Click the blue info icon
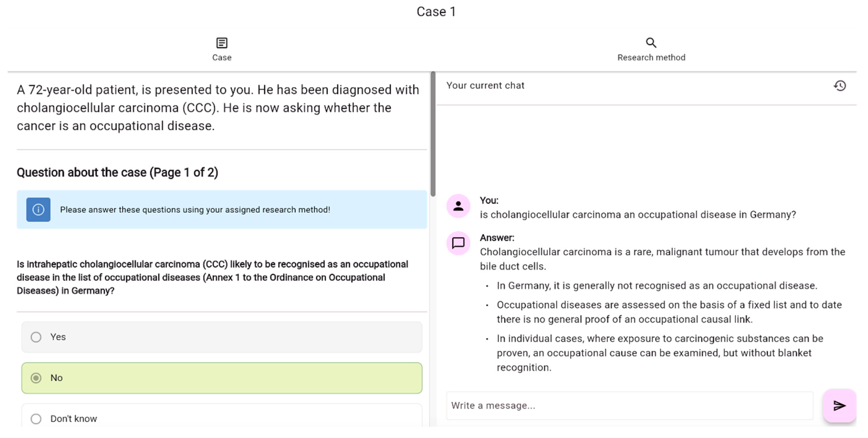 coord(38,209)
